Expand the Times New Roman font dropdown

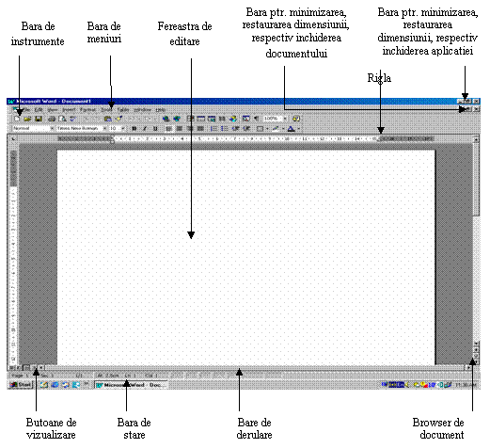coord(82,128)
